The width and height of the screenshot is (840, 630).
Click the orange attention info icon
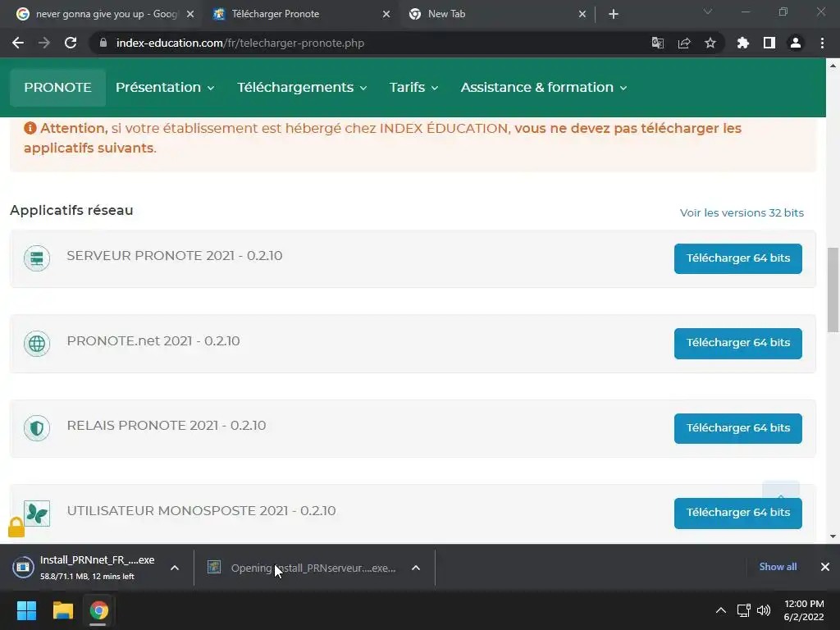[x=30, y=128]
